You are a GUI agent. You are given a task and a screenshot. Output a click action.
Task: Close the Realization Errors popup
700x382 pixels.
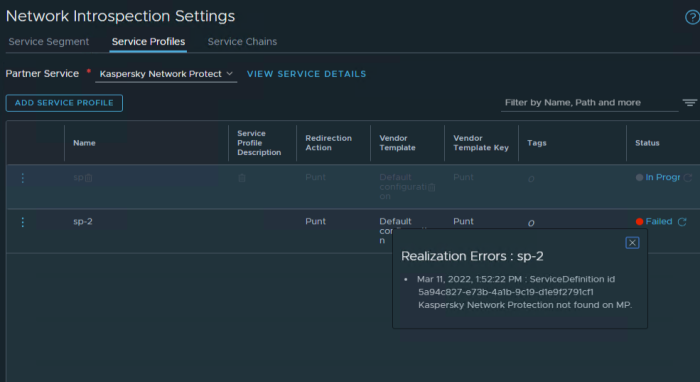pos(632,243)
